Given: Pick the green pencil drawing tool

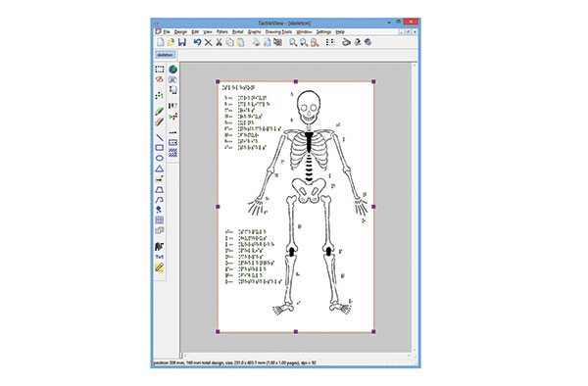Looking at the screenshot, I should click(x=160, y=112).
